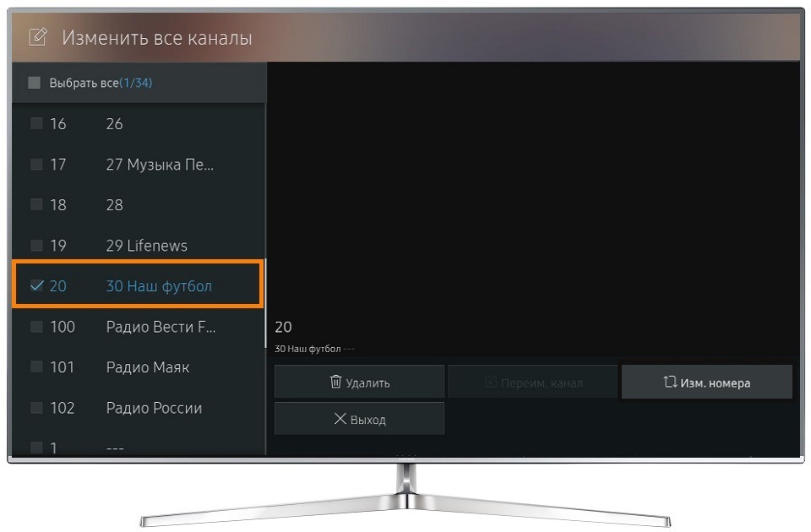Click the channel list scrollbar

pos(265,303)
